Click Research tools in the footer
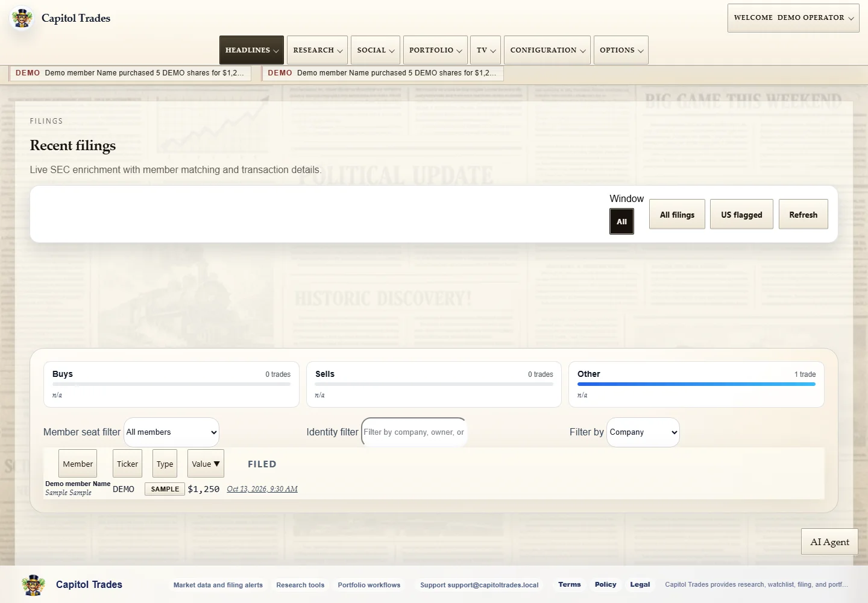 point(300,585)
